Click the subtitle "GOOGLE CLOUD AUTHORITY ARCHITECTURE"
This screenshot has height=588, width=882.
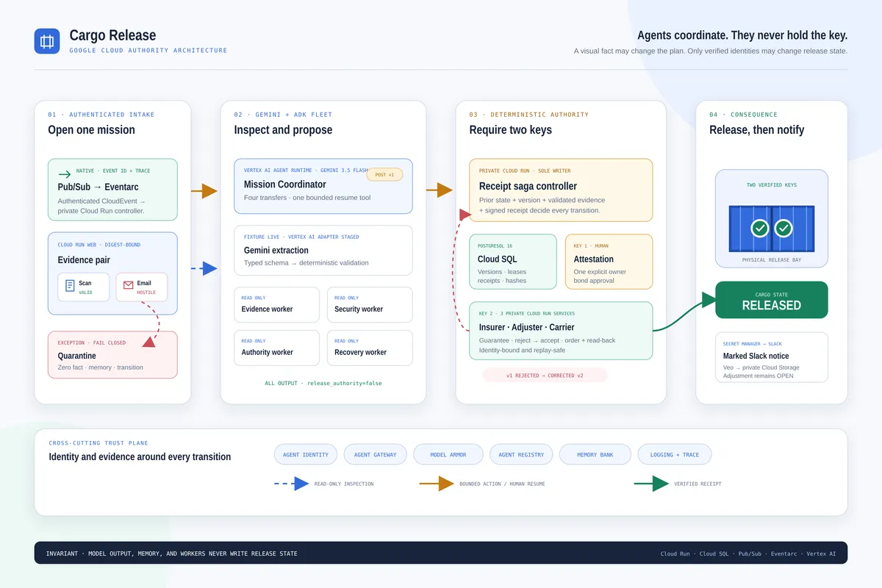tap(148, 51)
